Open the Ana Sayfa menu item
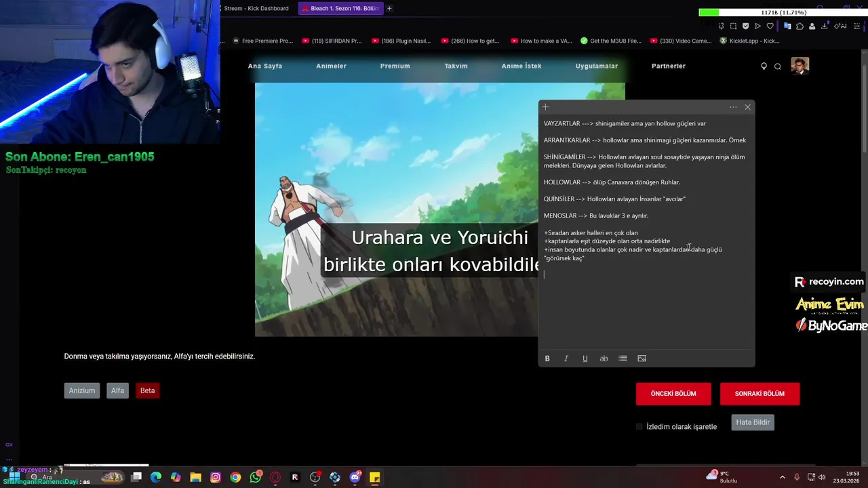 pos(265,66)
